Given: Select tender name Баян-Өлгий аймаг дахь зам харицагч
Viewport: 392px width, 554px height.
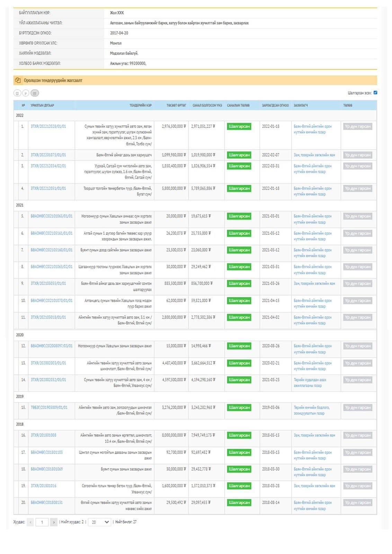Looking at the screenshot, I should (124, 155).
